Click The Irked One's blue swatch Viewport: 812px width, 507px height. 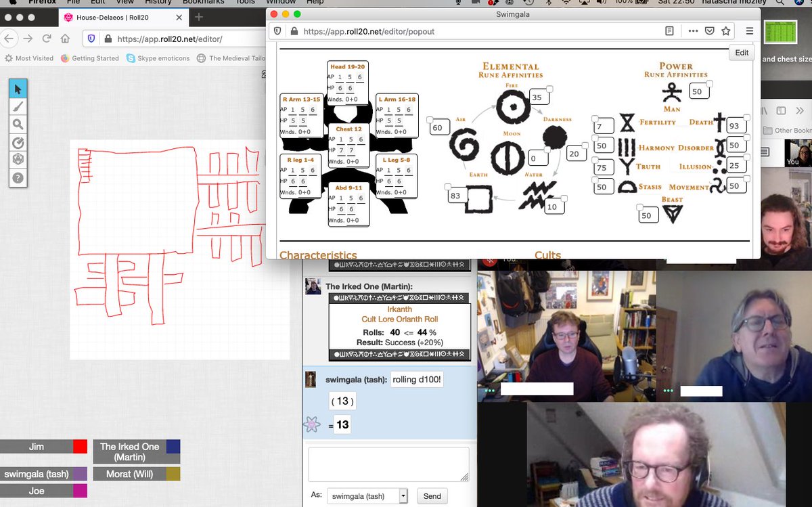click(x=173, y=447)
